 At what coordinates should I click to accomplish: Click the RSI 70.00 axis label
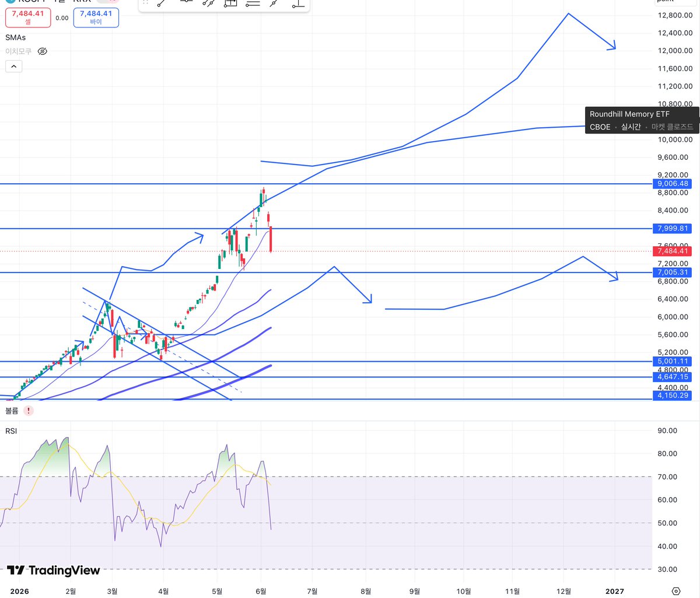pyautogui.click(x=667, y=477)
